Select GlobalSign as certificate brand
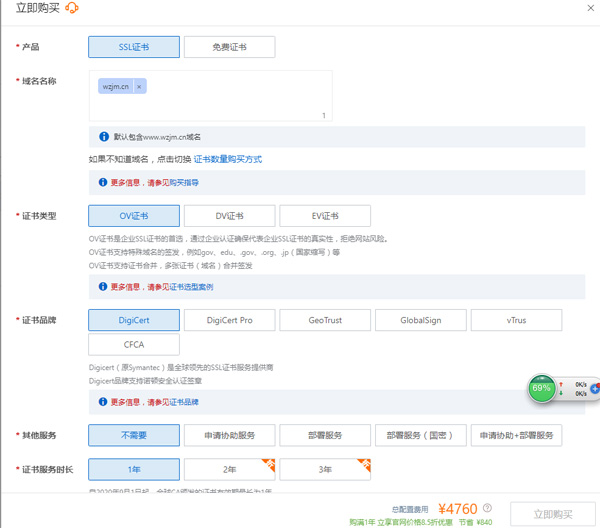 (x=420, y=320)
